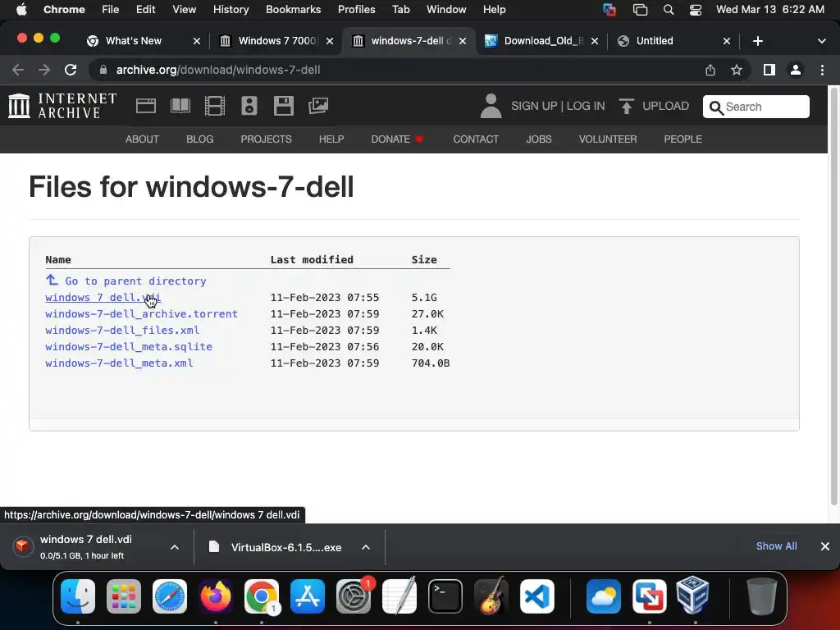Close the downloads bar
The image size is (840, 630).
pos(825,546)
